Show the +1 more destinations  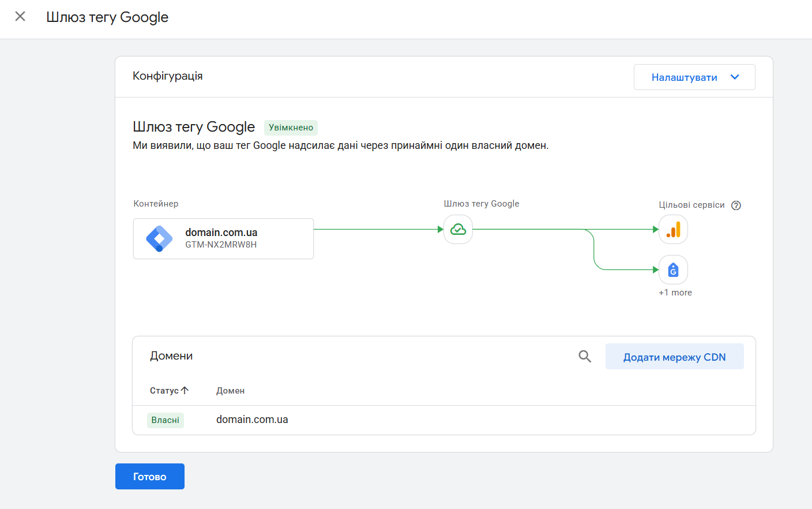point(675,293)
